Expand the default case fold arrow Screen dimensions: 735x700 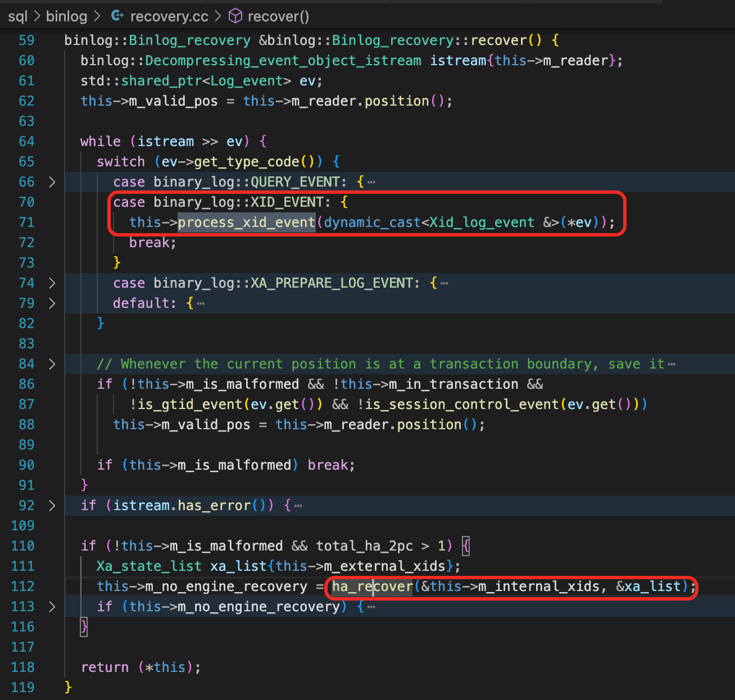pyautogui.click(x=52, y=303)
